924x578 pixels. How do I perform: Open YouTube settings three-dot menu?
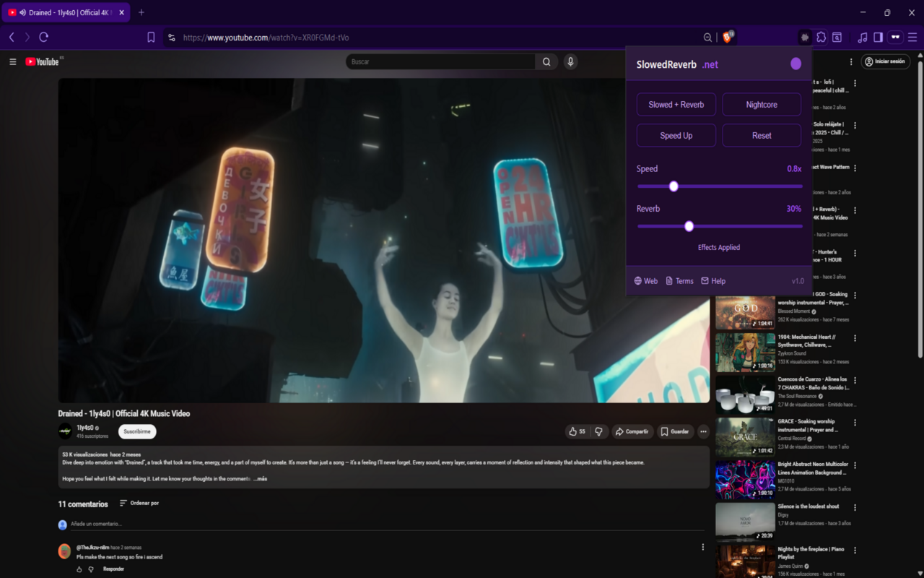tap(851, 61)
